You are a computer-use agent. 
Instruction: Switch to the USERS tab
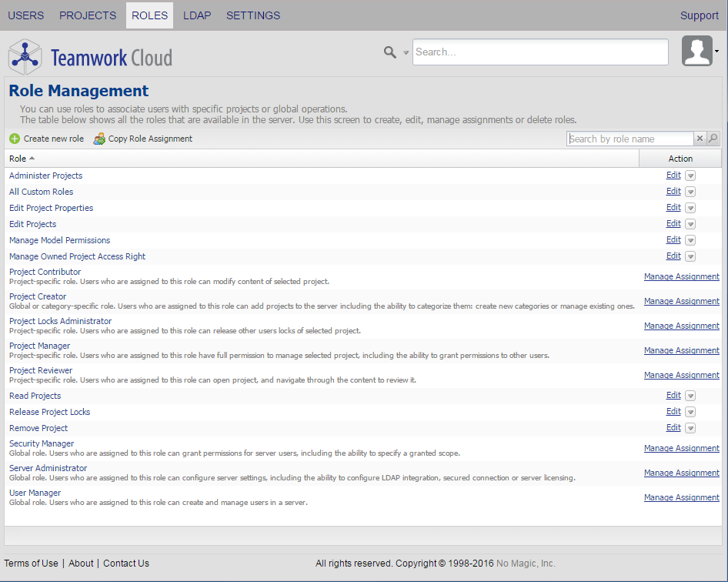click(26, 15)
